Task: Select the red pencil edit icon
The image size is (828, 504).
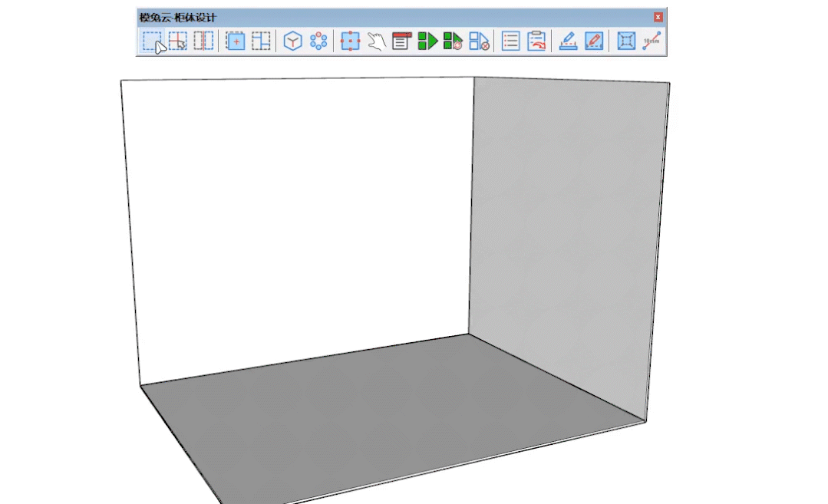Action: point(594,41)
